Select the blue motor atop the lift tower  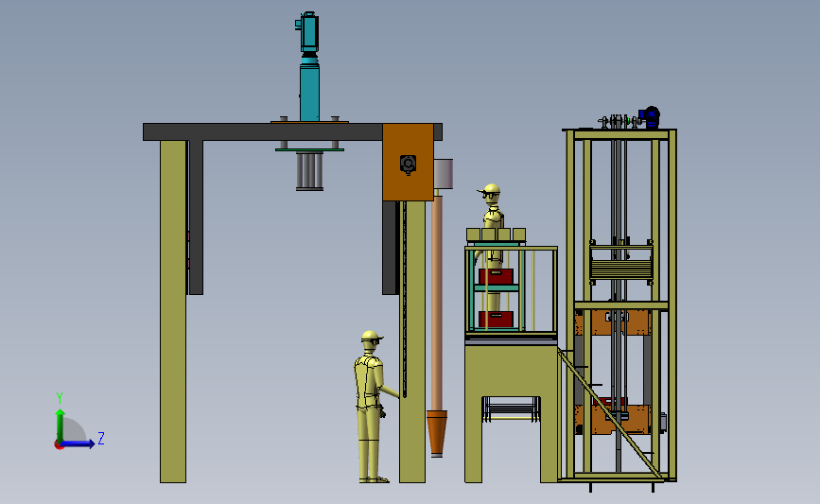650,117
